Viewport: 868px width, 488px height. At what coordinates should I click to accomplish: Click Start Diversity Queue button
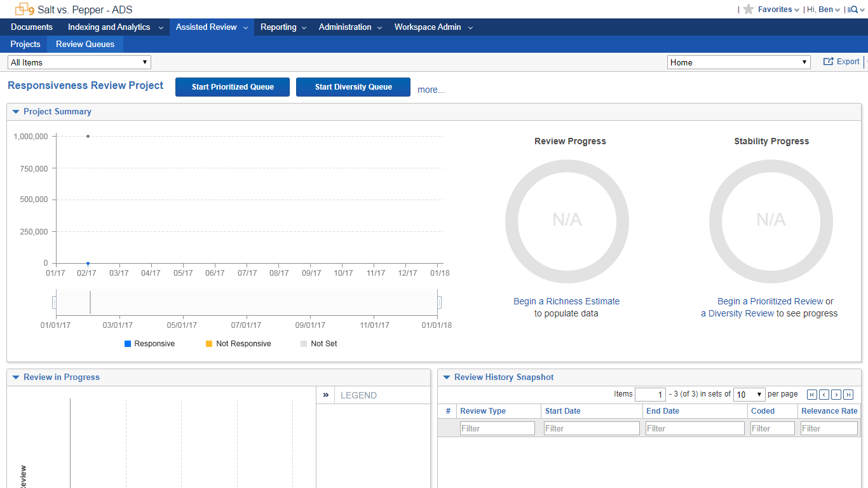click(x=353, y=87)
